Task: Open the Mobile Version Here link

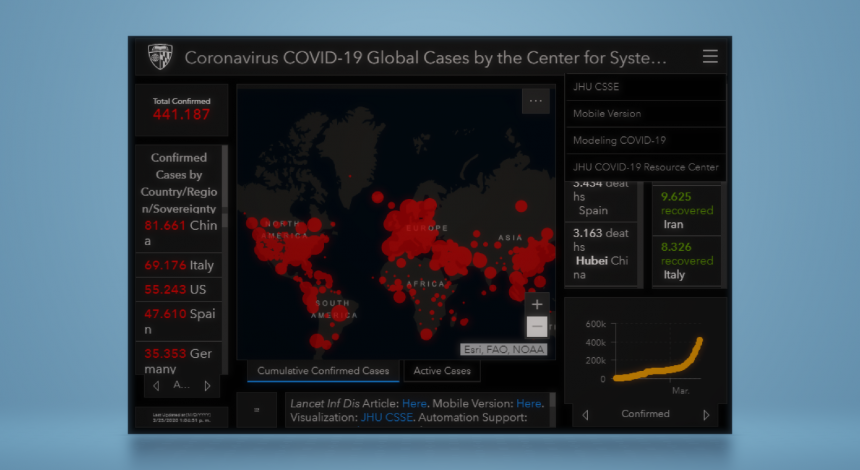Action: pos(529,404)
